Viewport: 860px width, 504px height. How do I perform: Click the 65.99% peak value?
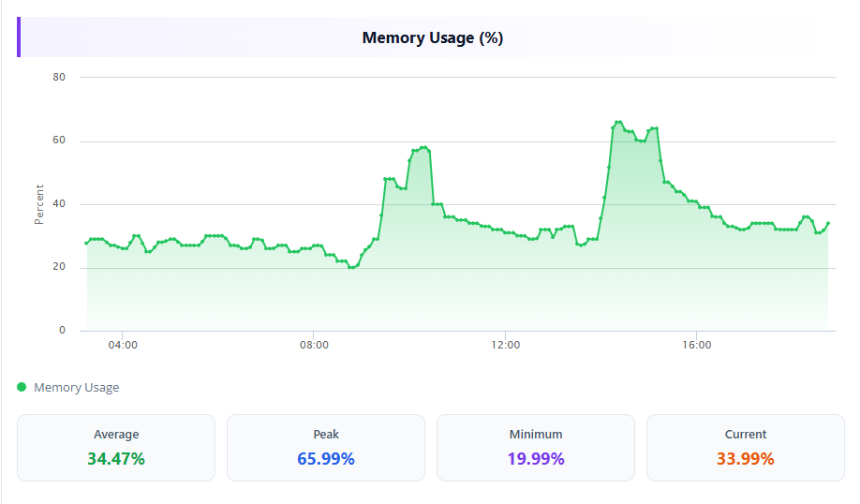326,458
